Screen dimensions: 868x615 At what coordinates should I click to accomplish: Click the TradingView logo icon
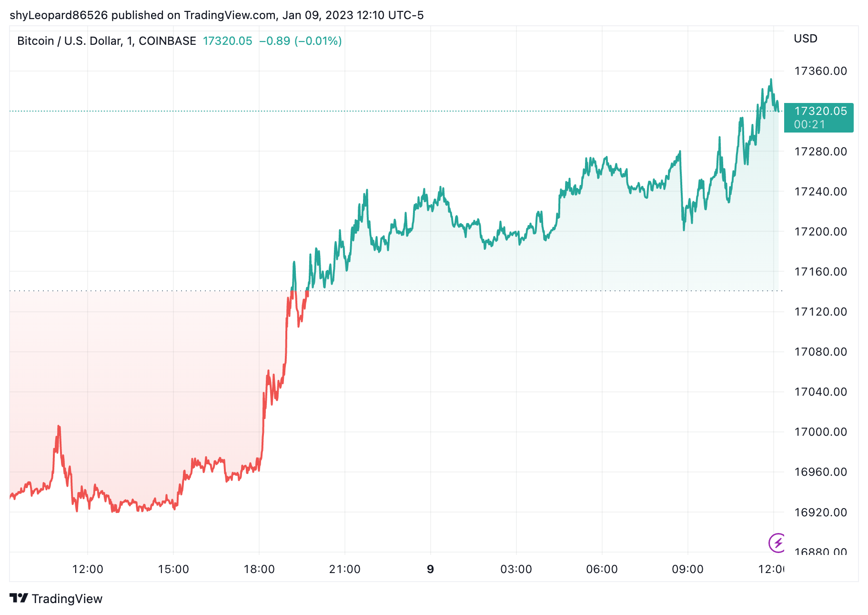click(x=19, y=598)
